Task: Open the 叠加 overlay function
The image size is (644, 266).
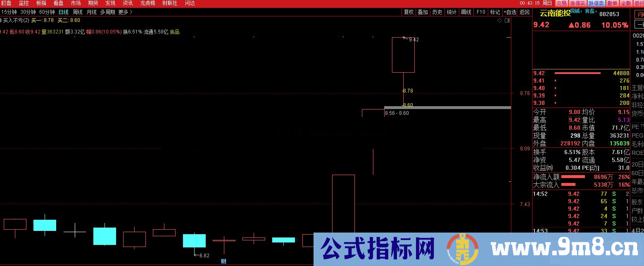Action: tap(423, 12)
